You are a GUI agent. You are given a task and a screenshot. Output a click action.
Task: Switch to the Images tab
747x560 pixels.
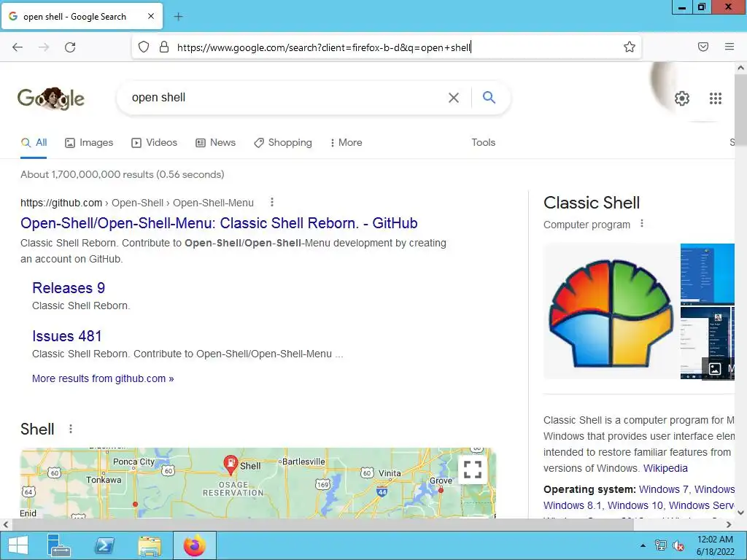tap(89, 142)
